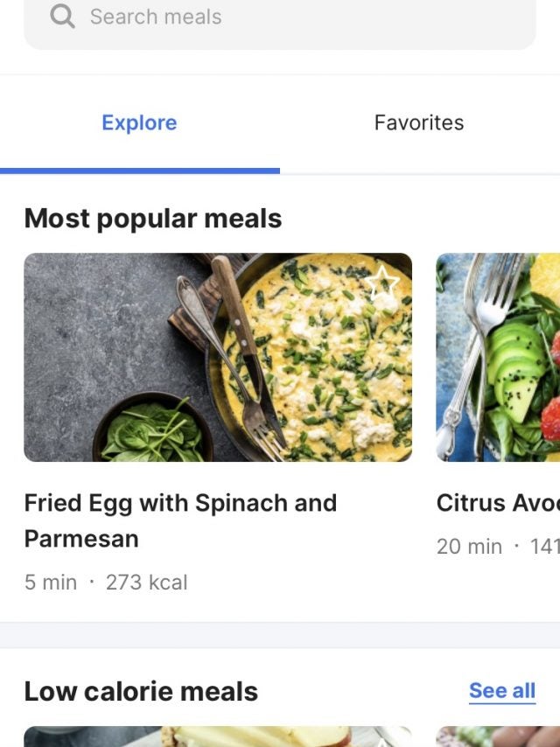Tap the Low calorie meals heading
Screen dimensions: 560x747
(x=141, y=691)
